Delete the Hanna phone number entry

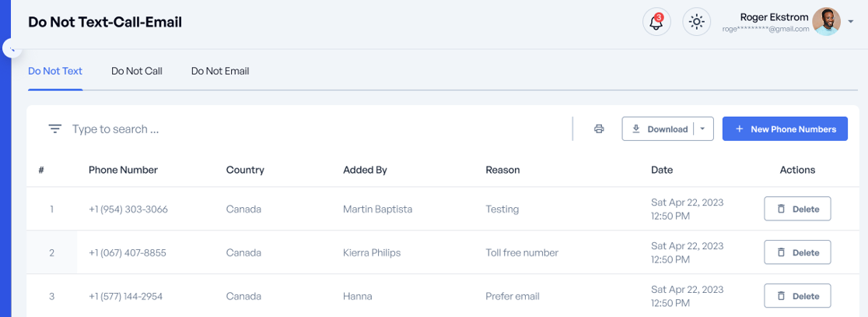click(797, 296)
